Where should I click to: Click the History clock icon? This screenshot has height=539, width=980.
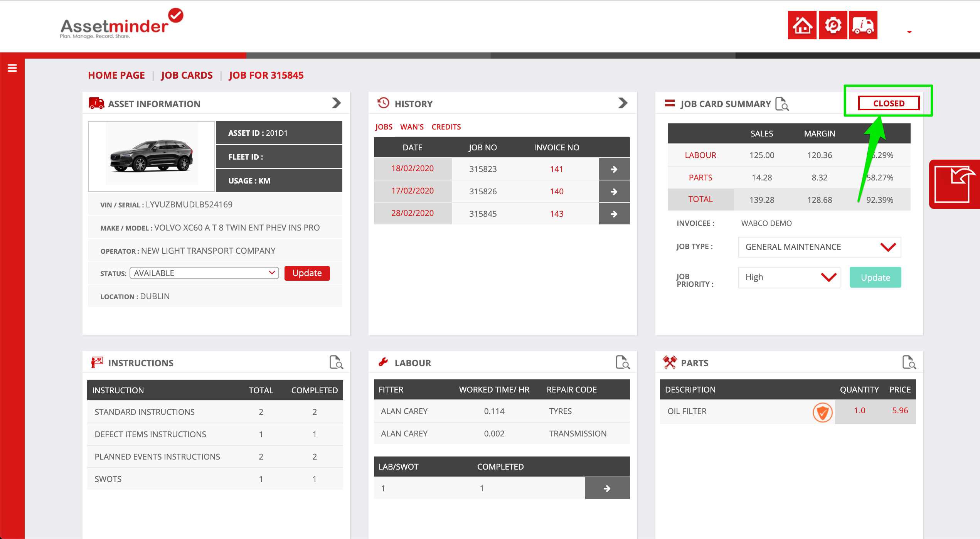pyautogui.click(x=383, y=103)
